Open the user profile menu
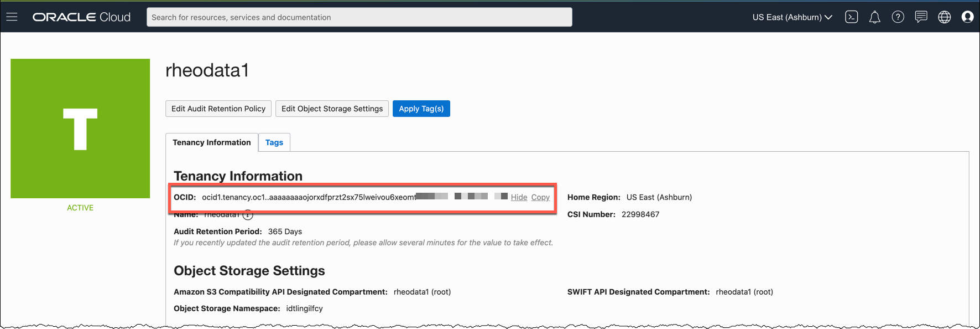Image resolution: width=980 pixels, height=329 pixels. [x=967, y=17]
